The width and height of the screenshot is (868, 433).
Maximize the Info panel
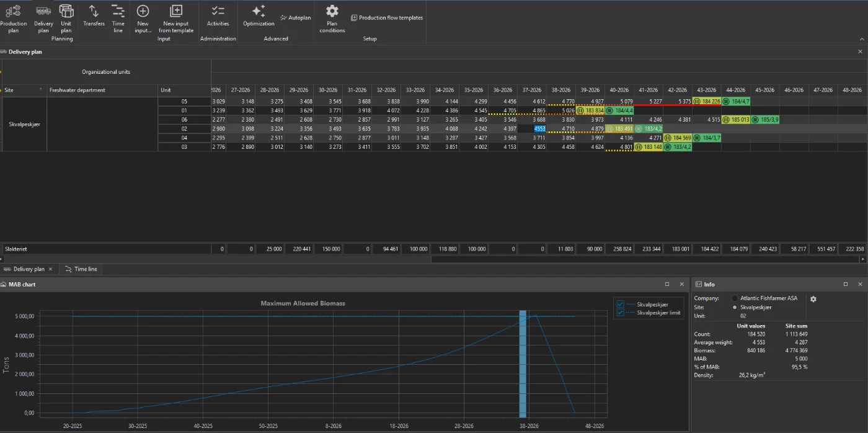845,284
